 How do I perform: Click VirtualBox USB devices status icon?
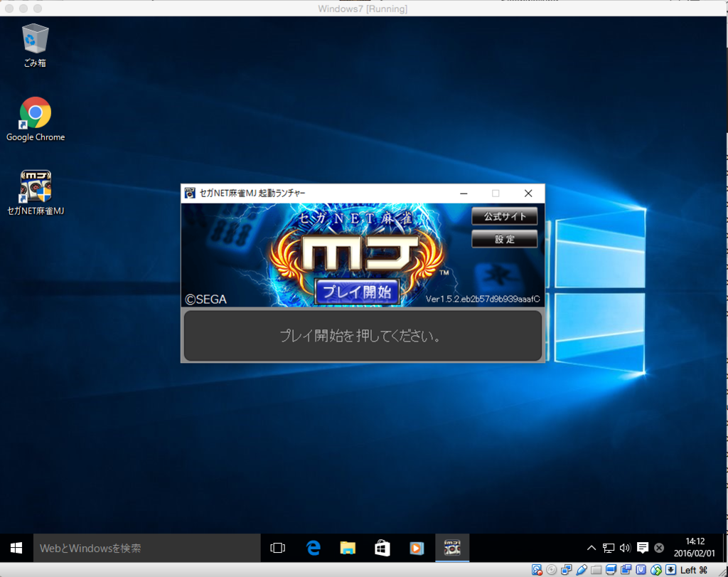(x=582, y=570)
